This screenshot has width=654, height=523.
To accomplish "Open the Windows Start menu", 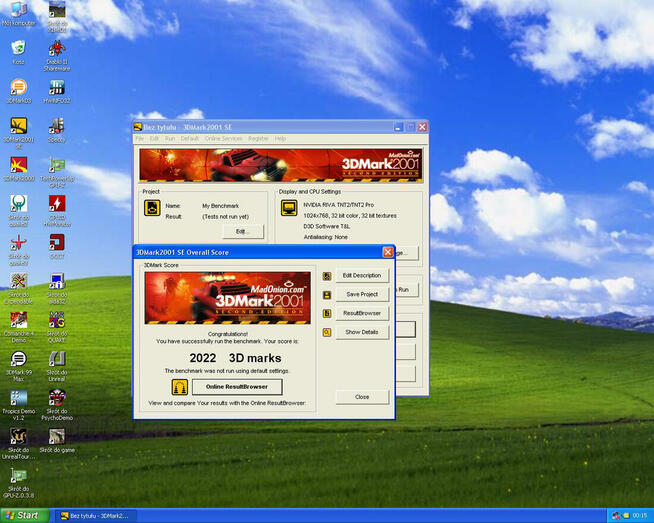I will 24,515.
